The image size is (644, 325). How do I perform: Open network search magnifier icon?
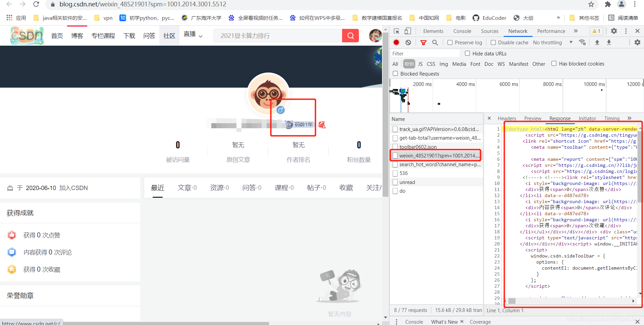click(x=435, y=42)
